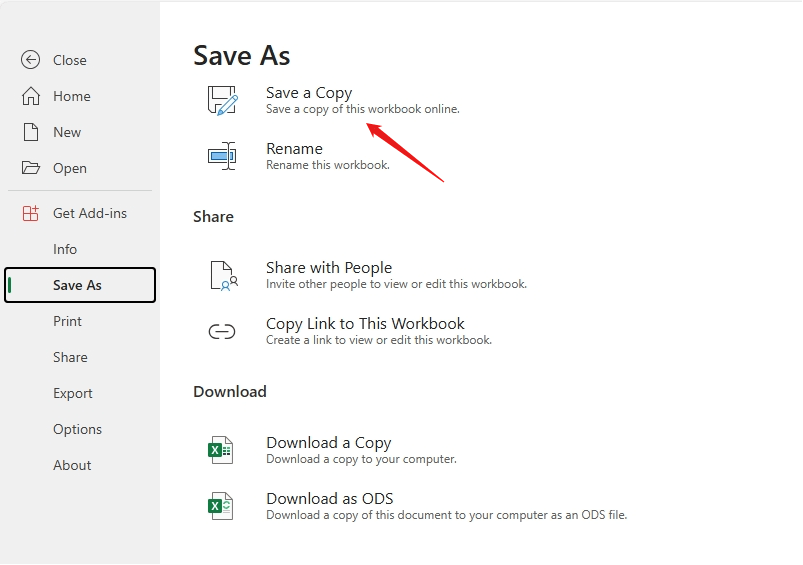Click the New blank document icon
This screenshot has height=565, width=803.
point(31,132)
